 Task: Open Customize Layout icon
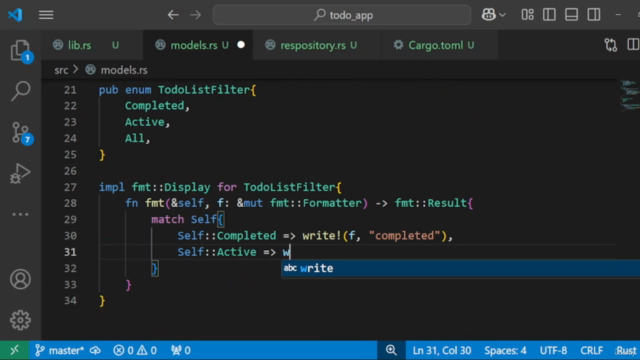(527, 15)
